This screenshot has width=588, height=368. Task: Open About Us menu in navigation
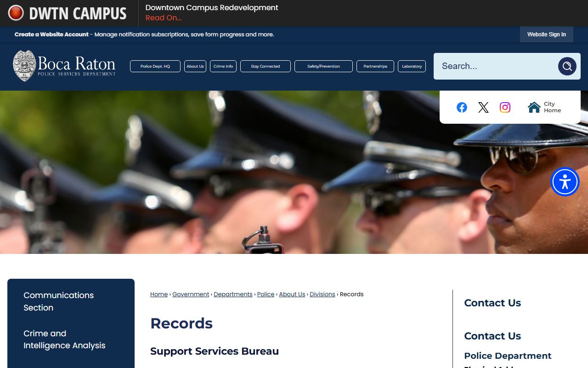click(195, 66)
